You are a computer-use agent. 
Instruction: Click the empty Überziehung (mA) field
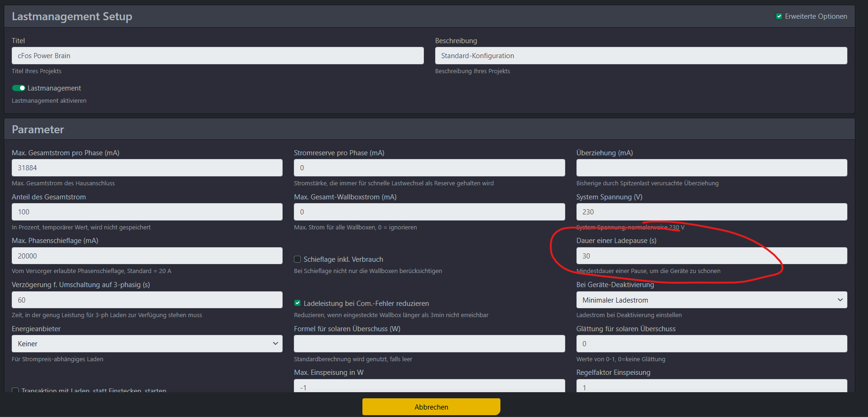tap(711, 168)
